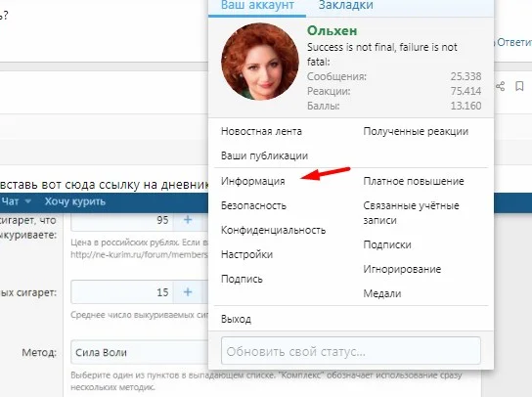Open Ваши публикации menu item
Screen dimensions: 532x397
(x=264, y=155)
